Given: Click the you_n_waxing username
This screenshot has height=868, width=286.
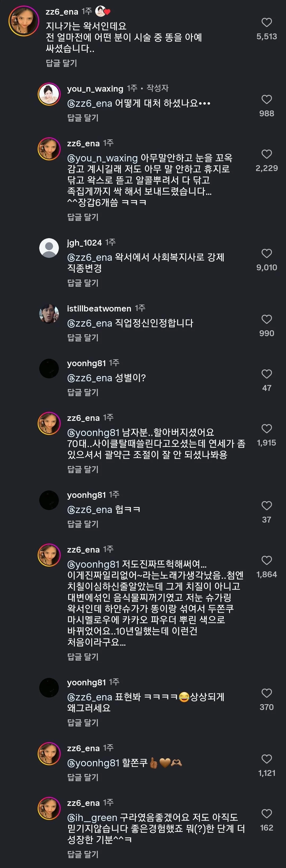Looking at the screenshot, I should pos(95,89).
